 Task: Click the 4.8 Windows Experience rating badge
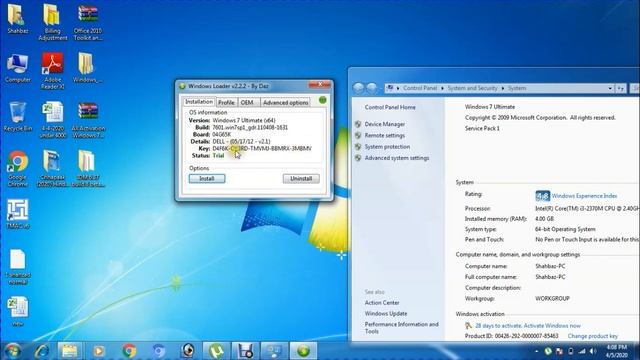pos(542,196)
